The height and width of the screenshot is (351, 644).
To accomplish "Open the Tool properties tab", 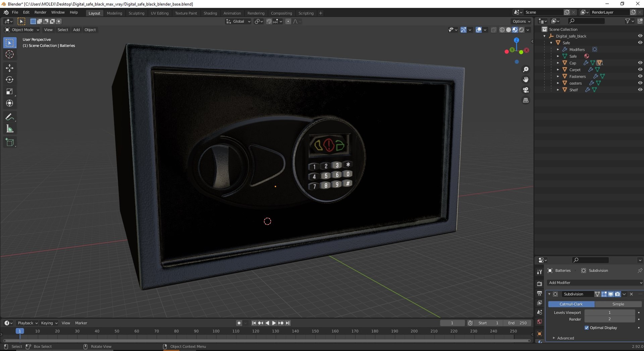I will coord(539,272).
